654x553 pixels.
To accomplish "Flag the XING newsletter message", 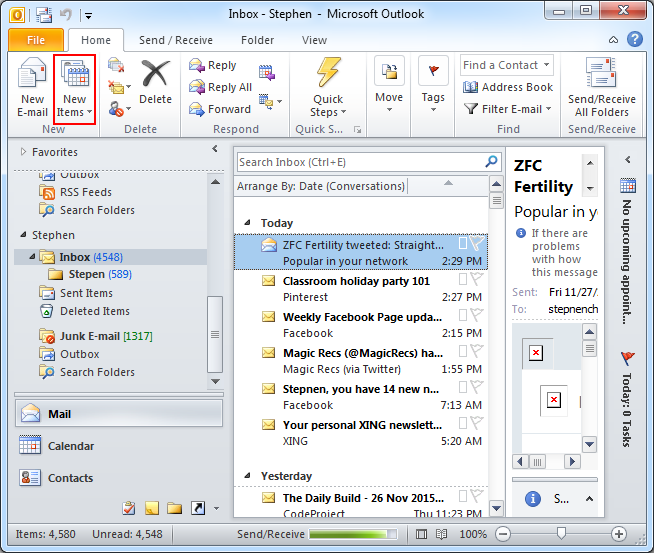I will pos(476,422).
